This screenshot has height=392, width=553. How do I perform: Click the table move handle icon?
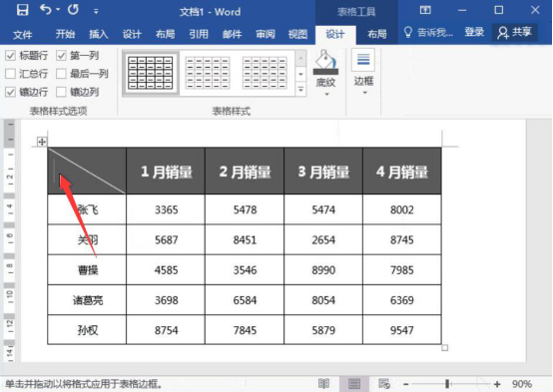click(42, 142)
